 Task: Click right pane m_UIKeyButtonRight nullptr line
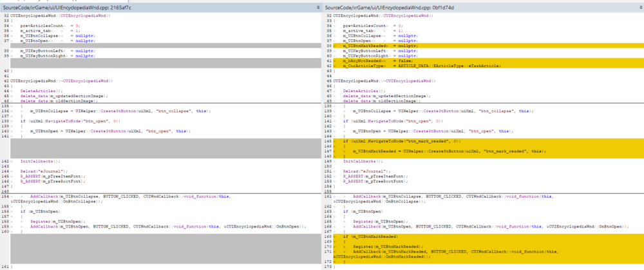click(380, 55)
